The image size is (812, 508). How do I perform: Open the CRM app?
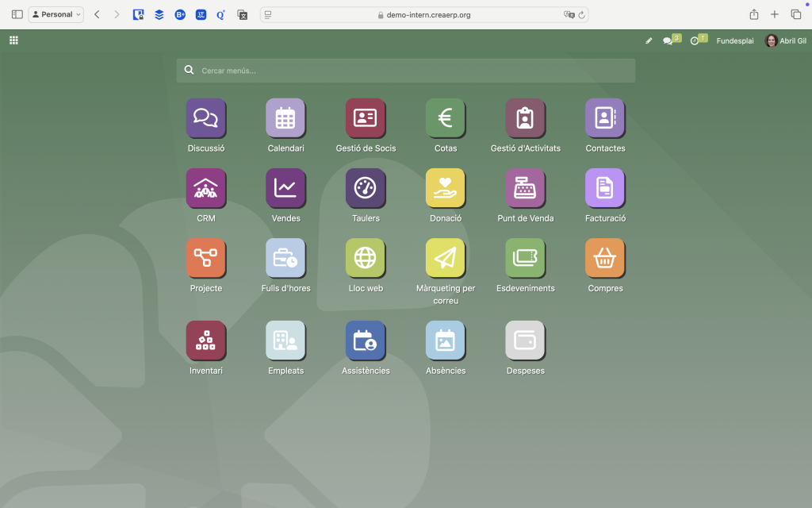(206, 188)
